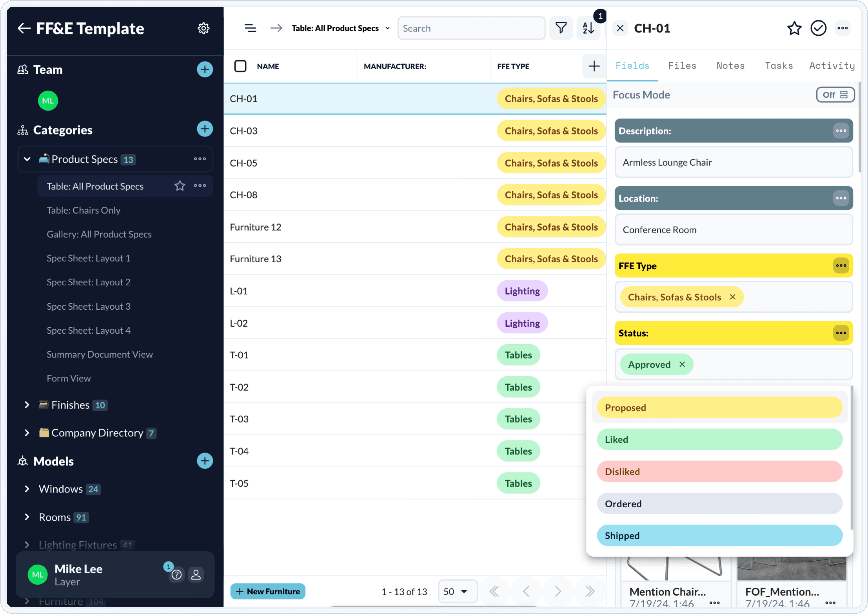The width and height of the screenshot is (868, 614).
Task: Switch to the Files tab on CH-01
Action: pos(682,66)
